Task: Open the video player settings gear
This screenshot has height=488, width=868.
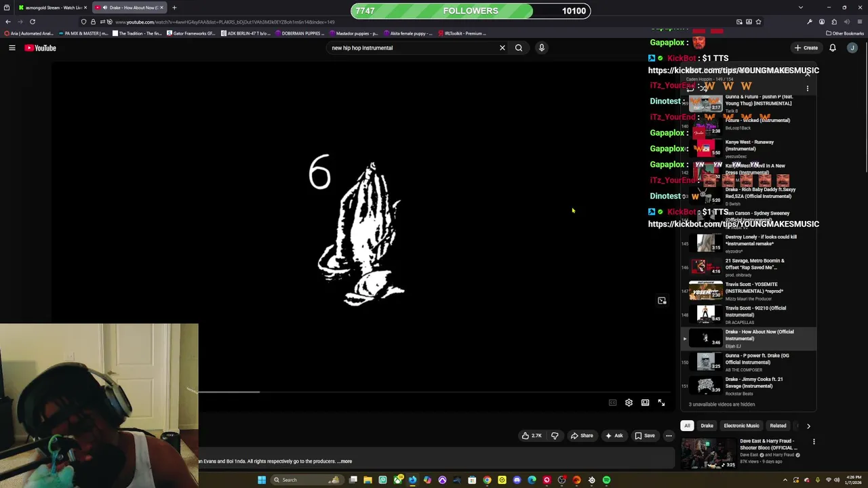Action: [629, 403]
